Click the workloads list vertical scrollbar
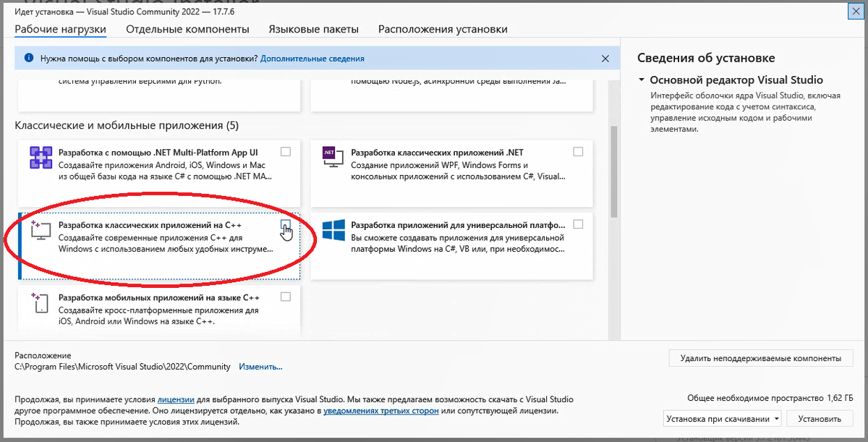This screenshot has height=442, width=868. pyautogui.click(x=615, y=171)
